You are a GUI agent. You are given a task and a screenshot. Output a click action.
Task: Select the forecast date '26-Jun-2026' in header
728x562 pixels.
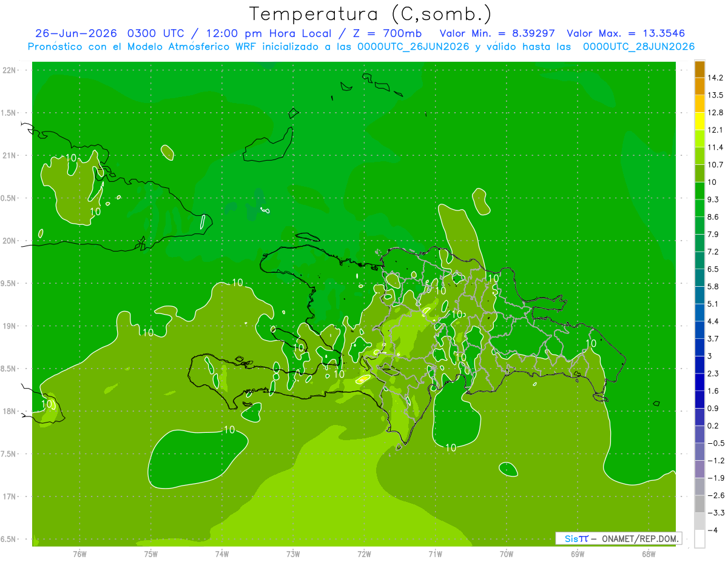point(76,33)
